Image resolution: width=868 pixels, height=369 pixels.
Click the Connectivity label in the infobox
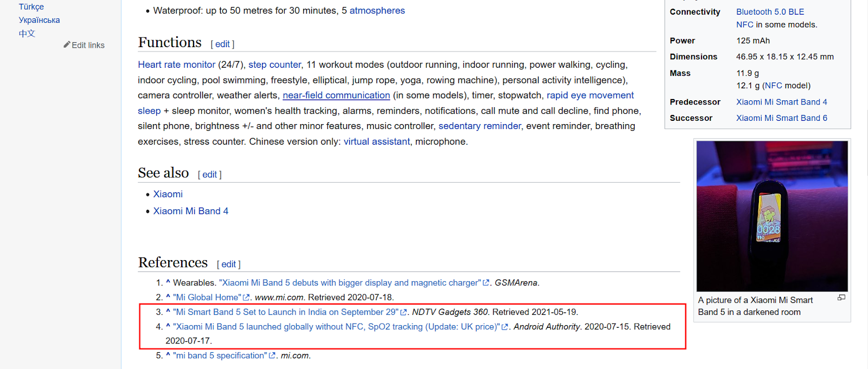coord(695,12)
